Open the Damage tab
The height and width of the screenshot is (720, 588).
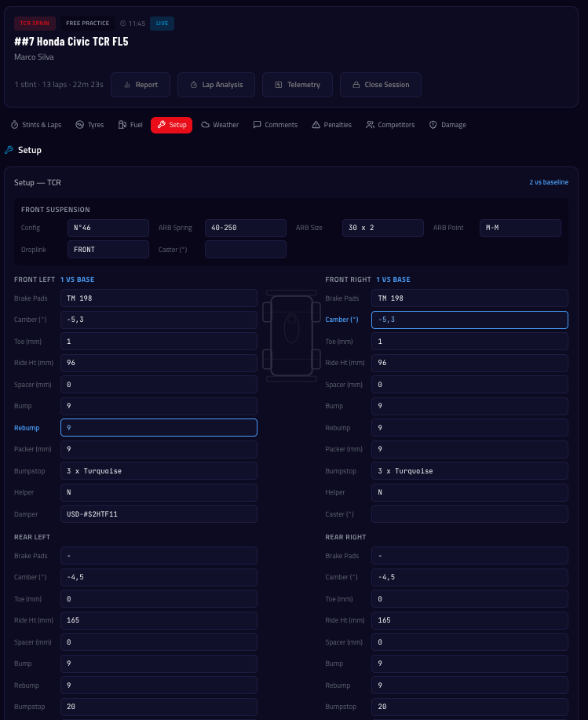[x=447, y=125]
